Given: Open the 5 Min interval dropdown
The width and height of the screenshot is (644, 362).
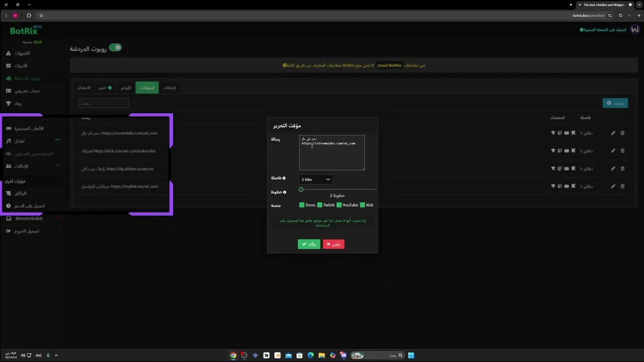Looking at the screenshot, I should [x=316, y=179].
